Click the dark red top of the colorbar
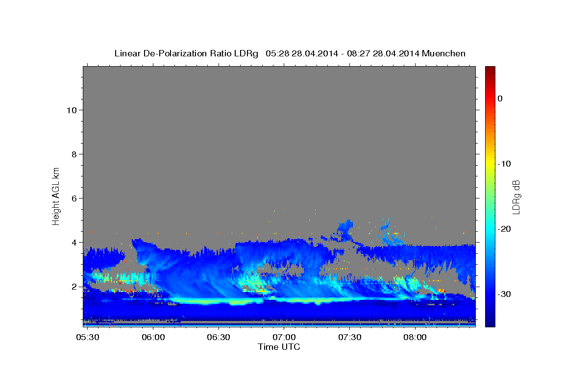This screenshot has width=588, height=392. [x=490, y=70]
